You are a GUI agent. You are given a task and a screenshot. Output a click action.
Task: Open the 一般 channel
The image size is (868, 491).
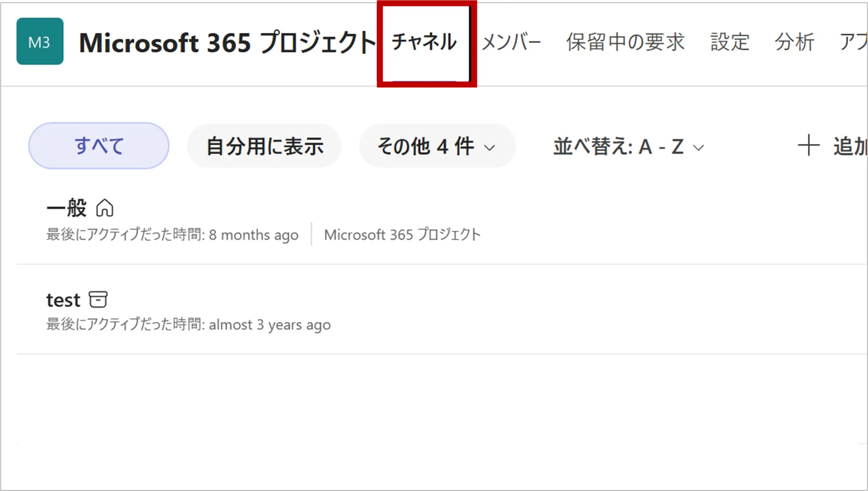(x=66, y=208)
